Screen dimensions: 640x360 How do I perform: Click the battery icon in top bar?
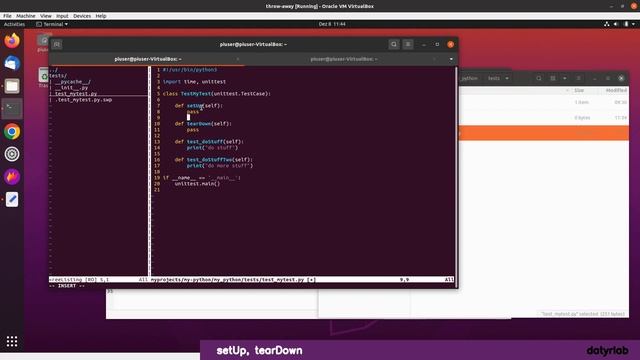[626, 24]
